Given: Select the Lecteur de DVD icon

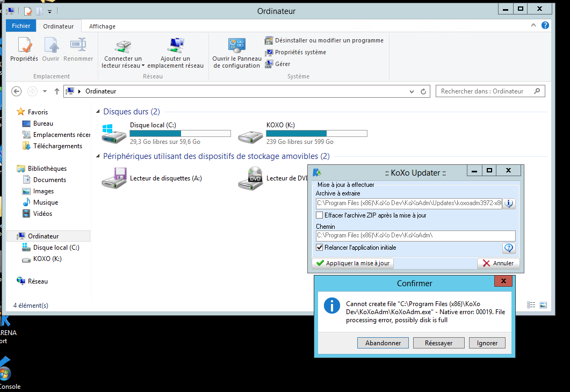Looking at the screenshot, I should tap(250, 178).
